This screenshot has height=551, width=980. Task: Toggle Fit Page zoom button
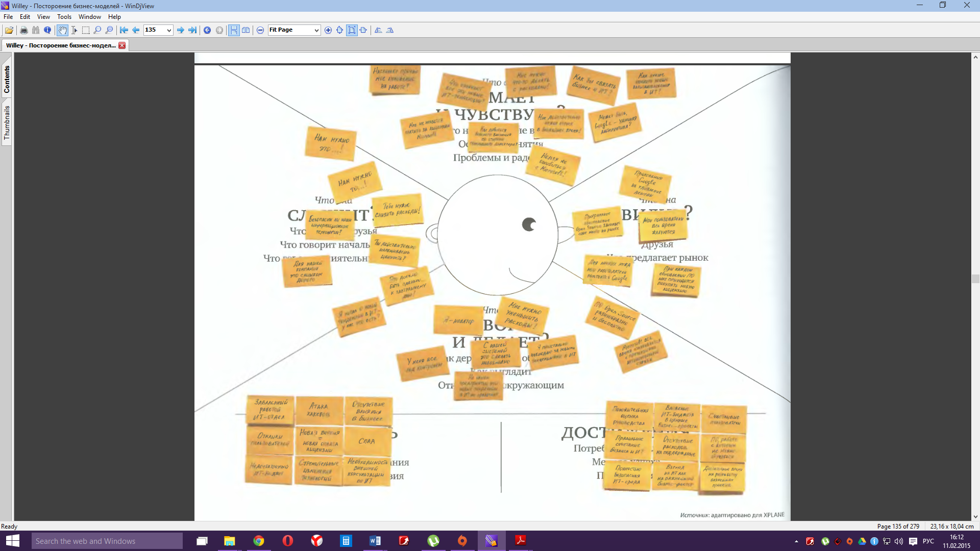[x=352, y=30]
